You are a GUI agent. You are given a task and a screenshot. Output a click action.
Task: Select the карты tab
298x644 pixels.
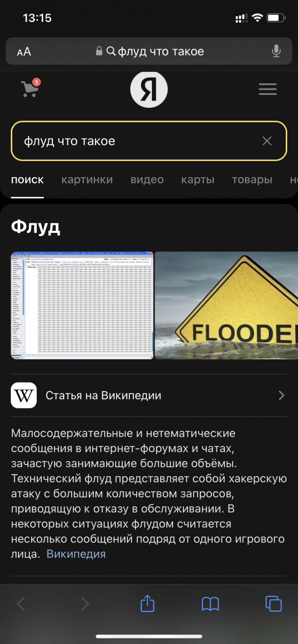pyautogui.click(x=198, y=180)
